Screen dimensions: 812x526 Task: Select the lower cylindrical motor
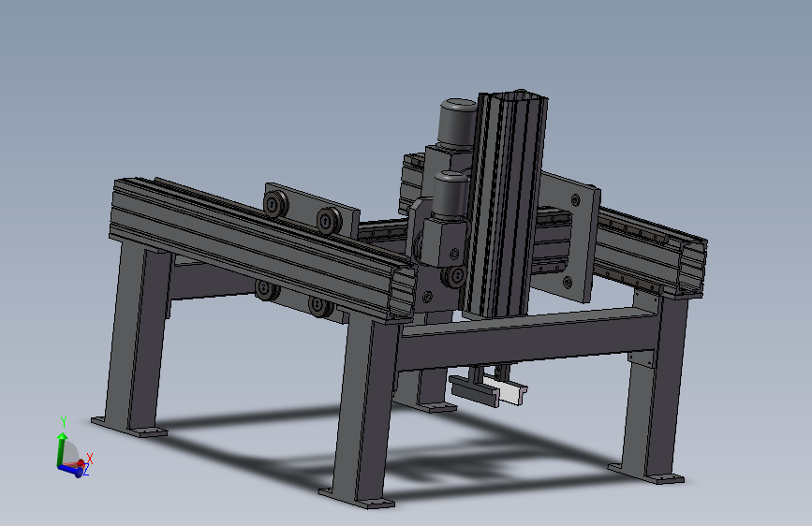pyautogui.click(x=450, y=195)
